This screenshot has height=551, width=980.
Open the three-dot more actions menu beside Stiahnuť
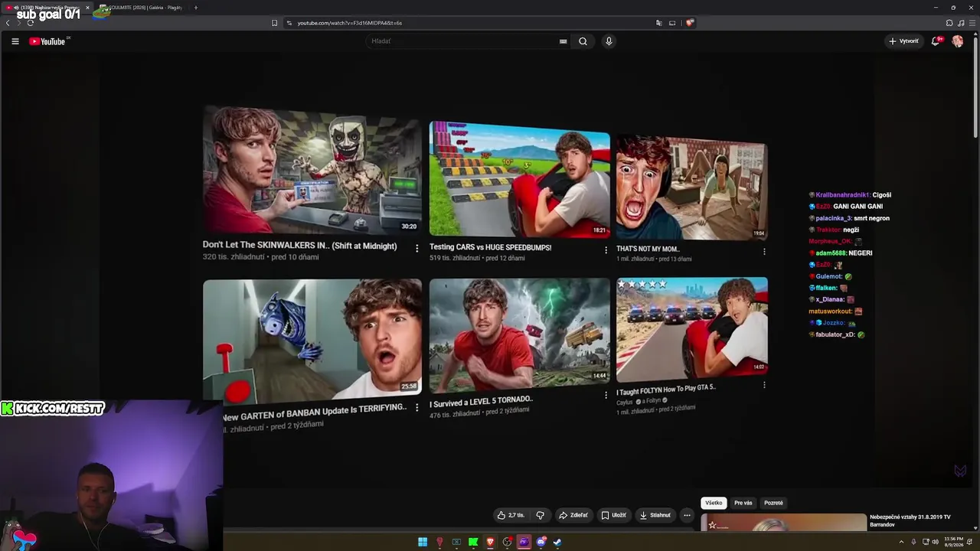(687, 515)
